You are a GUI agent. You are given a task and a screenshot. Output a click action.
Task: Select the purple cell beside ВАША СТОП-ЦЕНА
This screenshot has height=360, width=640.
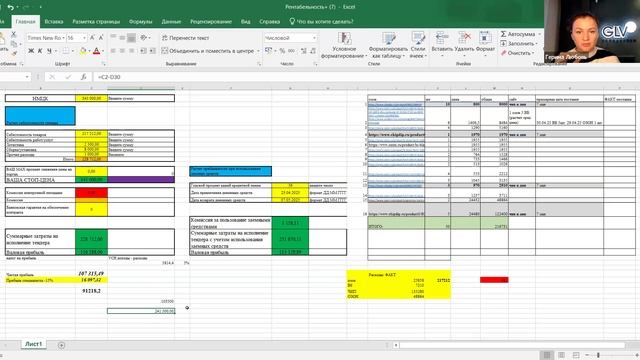click(141, 180)
